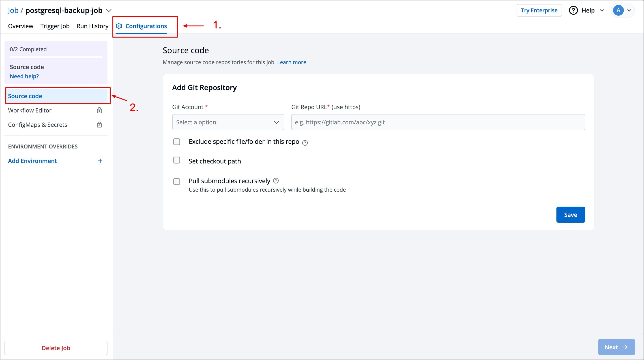
Task: Click the Configurations gear icon
Action: [119, 26]
